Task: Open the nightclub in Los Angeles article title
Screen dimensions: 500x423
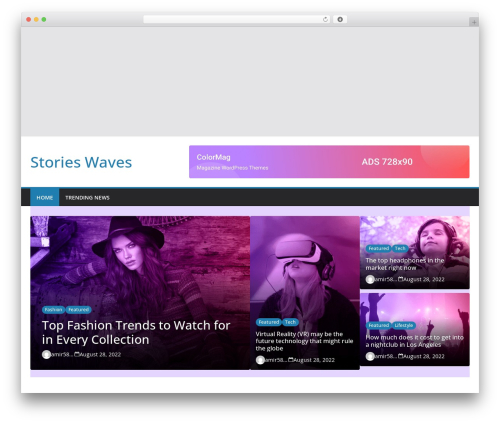Action: [414, 341]
